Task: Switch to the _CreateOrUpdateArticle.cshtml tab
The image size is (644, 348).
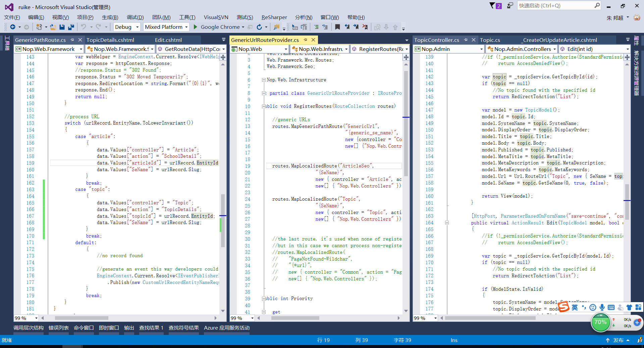Action: point(559,40)
